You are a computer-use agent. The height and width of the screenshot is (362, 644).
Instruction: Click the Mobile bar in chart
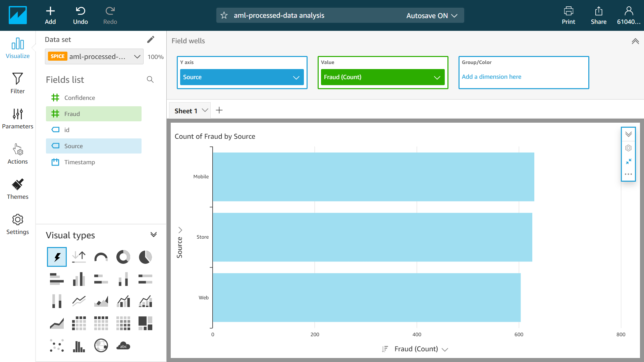373,177
